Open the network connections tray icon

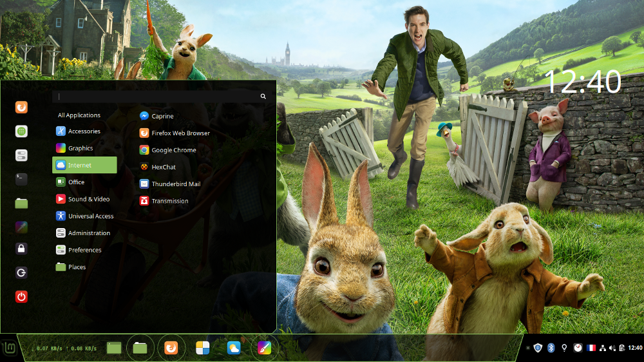[x=603, y=348]
